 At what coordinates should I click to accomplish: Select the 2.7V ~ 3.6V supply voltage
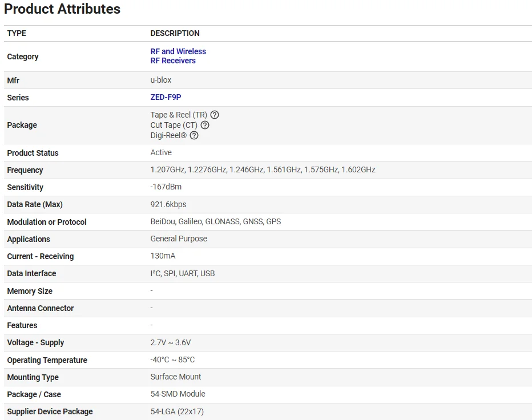point(171,342)
